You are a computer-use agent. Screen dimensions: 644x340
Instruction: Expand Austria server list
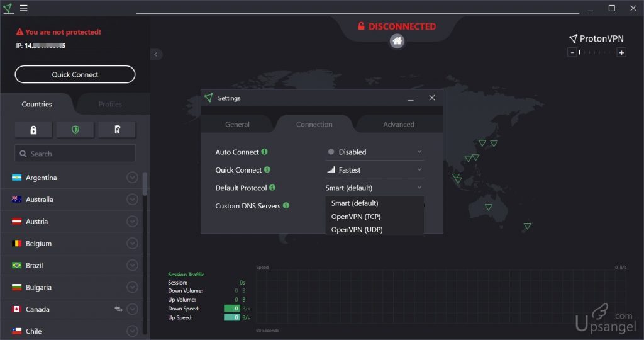point(132,221)
